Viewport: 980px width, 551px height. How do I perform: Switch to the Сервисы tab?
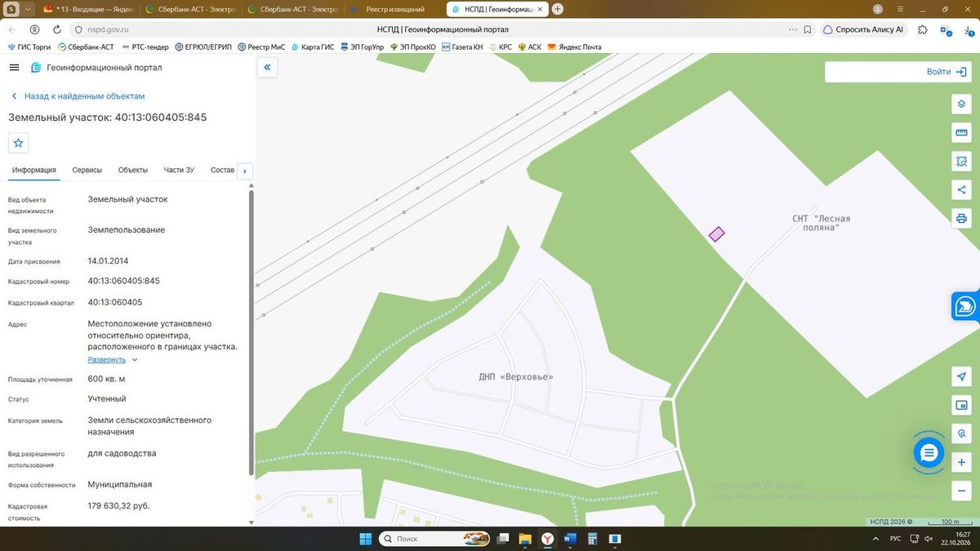pos(87,170)
